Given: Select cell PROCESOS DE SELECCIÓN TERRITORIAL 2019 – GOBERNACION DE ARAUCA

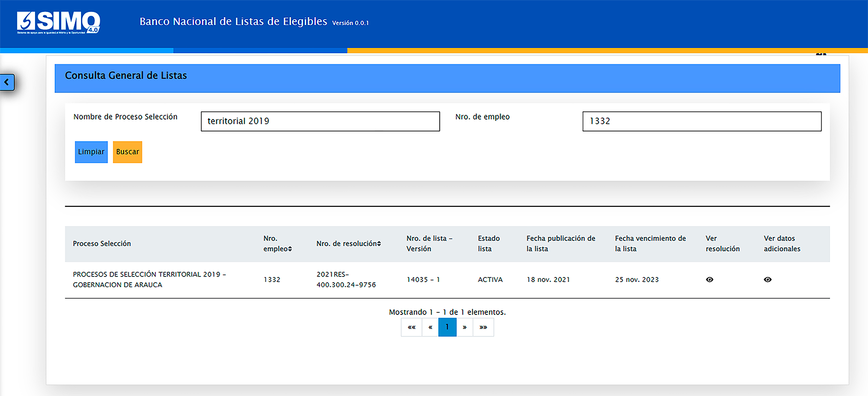Looking at the screenshot, I should (149, 279).
